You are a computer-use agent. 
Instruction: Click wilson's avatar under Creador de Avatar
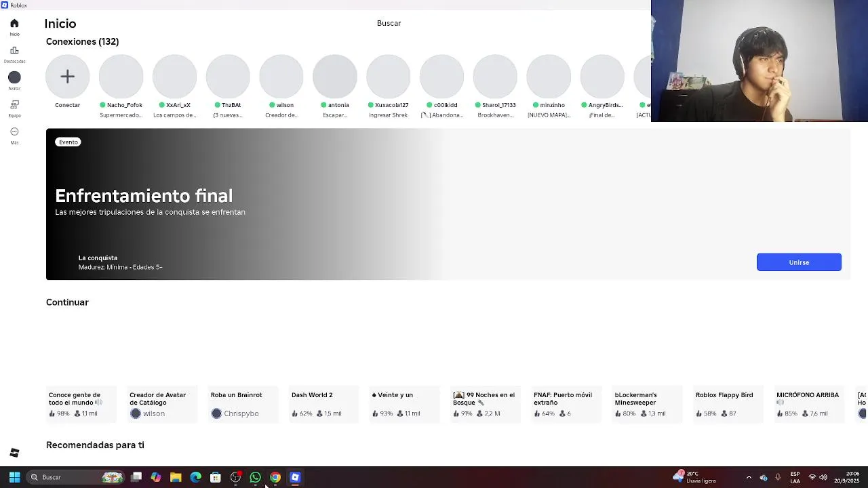pyautogui.click(x=135, y=413)
